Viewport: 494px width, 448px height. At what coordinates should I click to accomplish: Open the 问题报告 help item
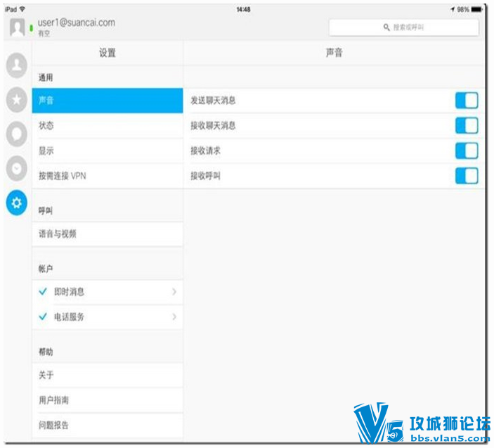(108, 425)
